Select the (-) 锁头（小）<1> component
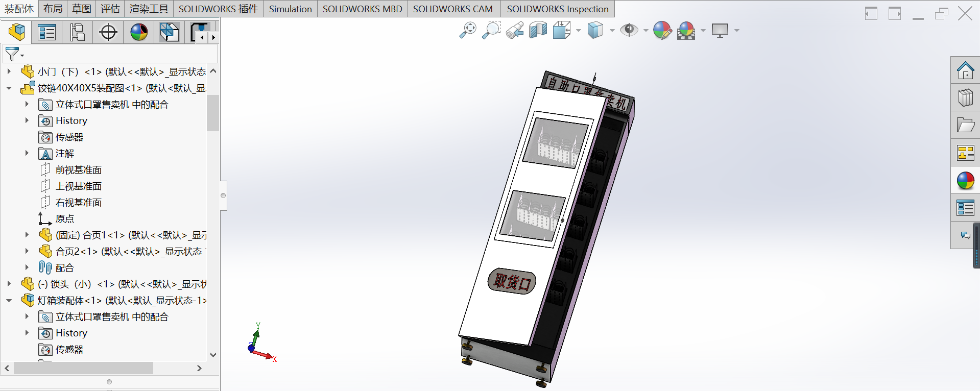The image size is (980, 391). (x=123, y=284)
